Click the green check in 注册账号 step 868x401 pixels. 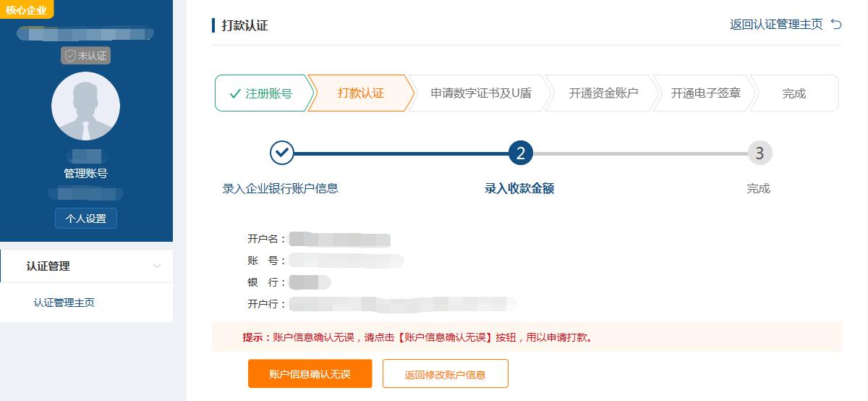[x=234, y=93]
